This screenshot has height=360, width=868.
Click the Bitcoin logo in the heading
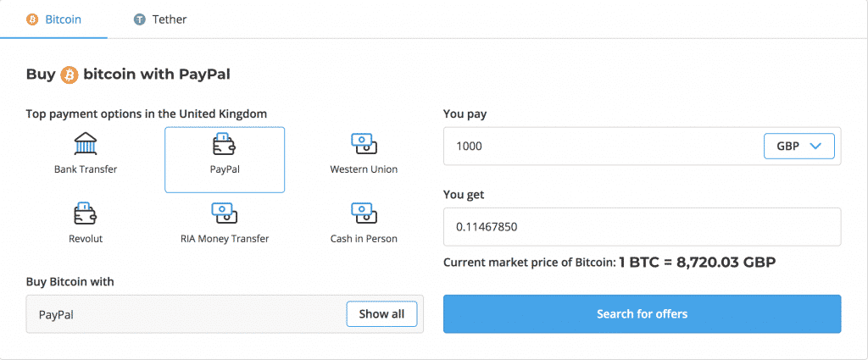pos(70,75)
